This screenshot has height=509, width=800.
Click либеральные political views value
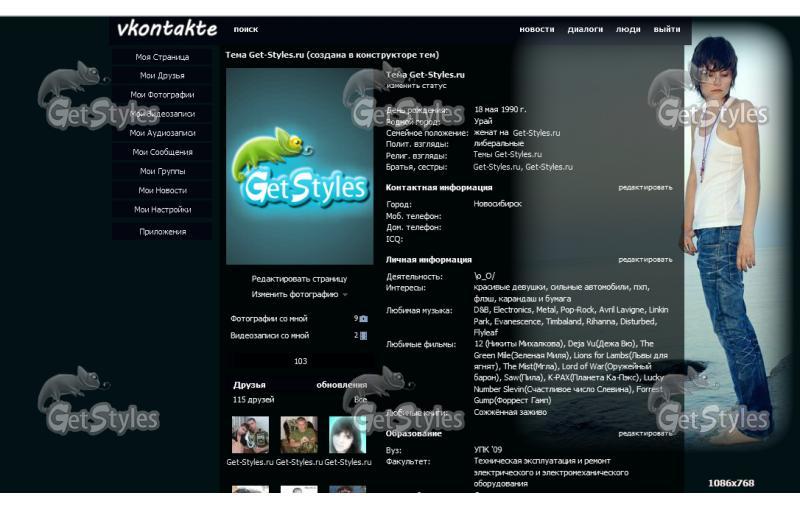(x=498, y=143)
